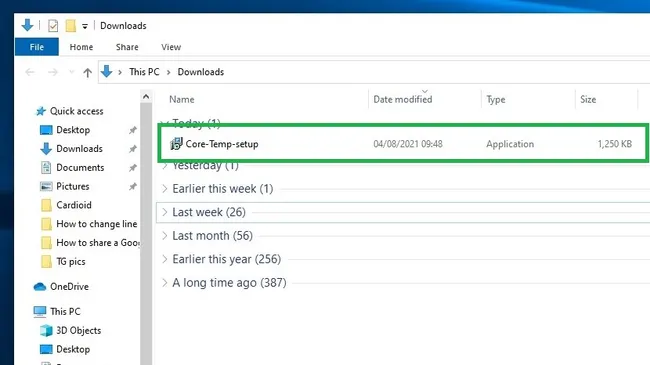Click the Documents page icon in sidebar

46,168
